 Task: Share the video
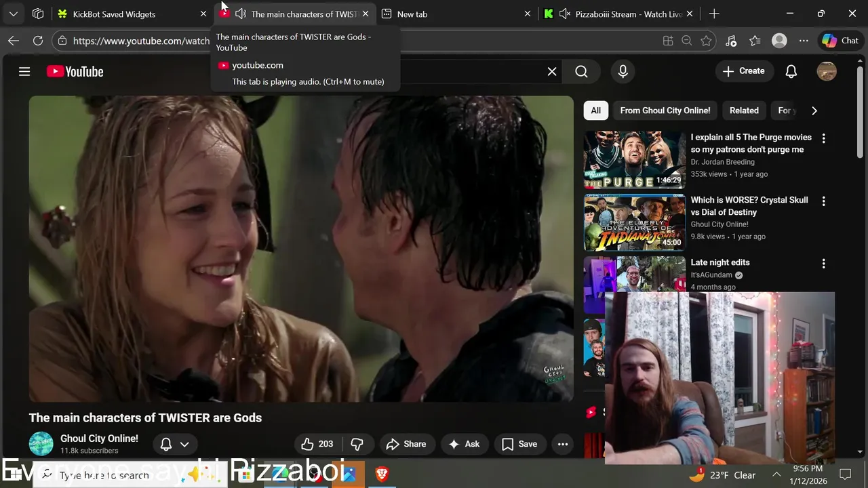406,444
